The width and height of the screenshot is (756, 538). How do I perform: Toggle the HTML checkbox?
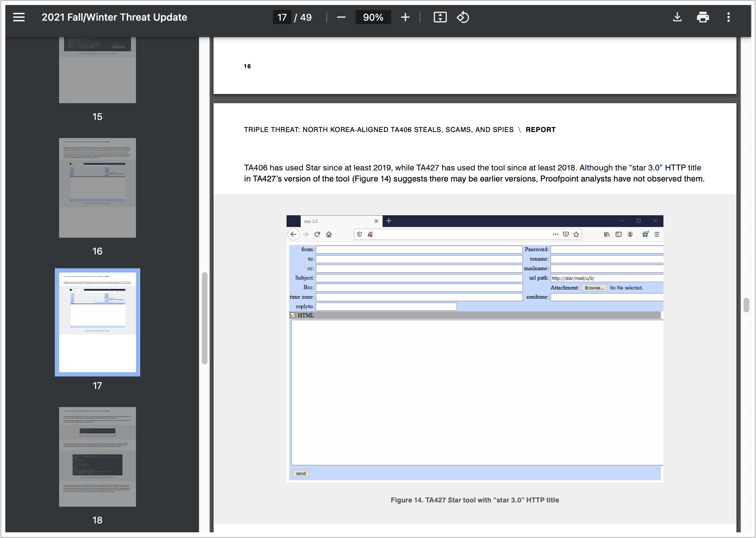click(293, 315)
